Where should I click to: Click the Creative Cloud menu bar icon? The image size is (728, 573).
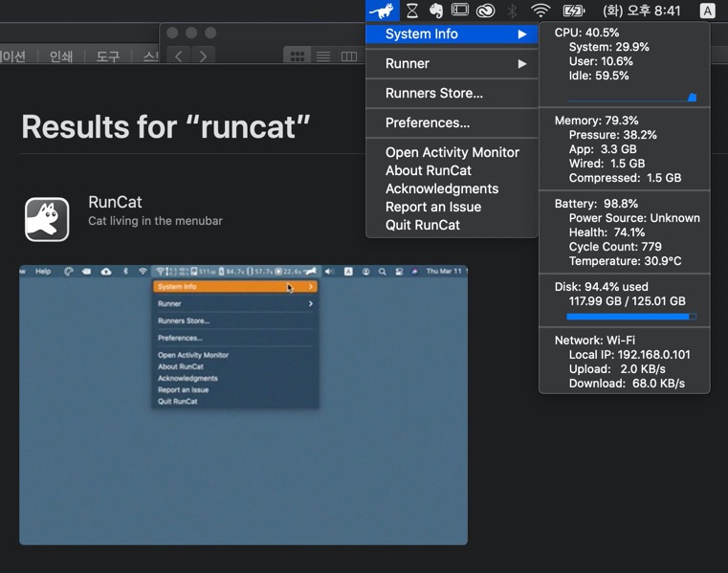(486, 11)
